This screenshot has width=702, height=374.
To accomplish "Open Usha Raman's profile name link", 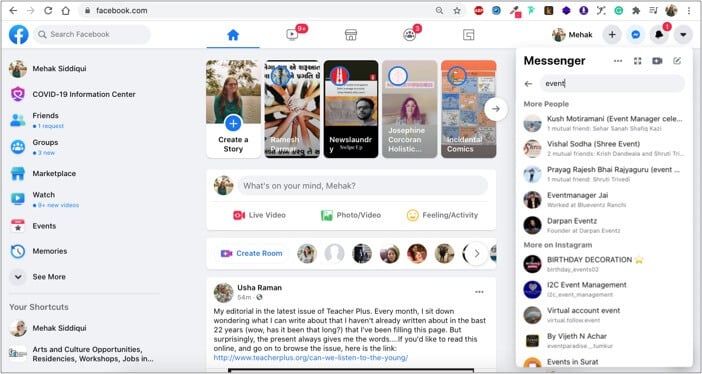I will (260, 288).
